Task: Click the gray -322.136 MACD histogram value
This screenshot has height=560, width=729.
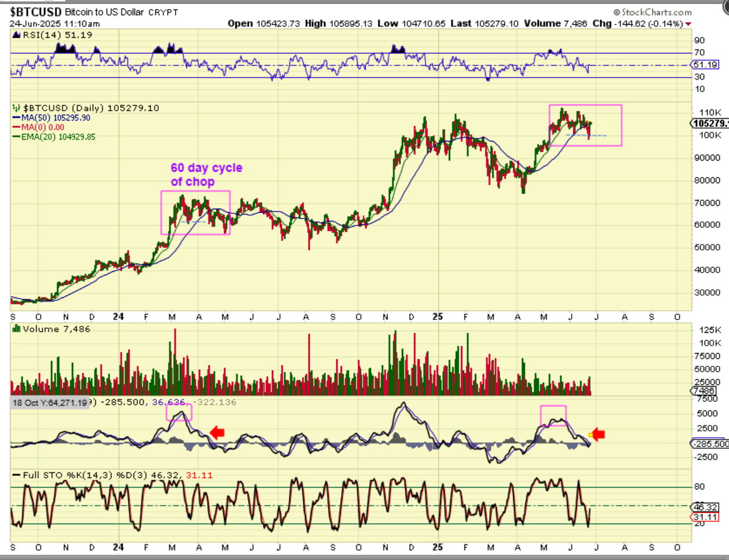Action: [215, 402]
